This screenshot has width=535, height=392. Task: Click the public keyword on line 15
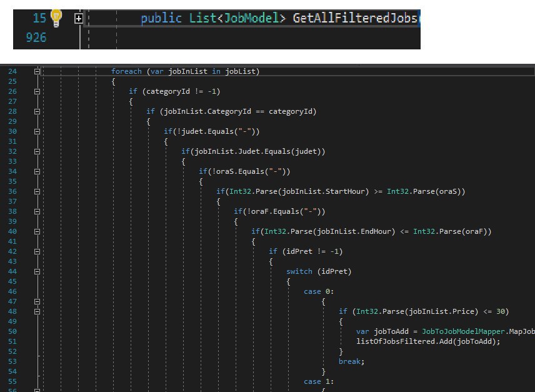[161, 18]
